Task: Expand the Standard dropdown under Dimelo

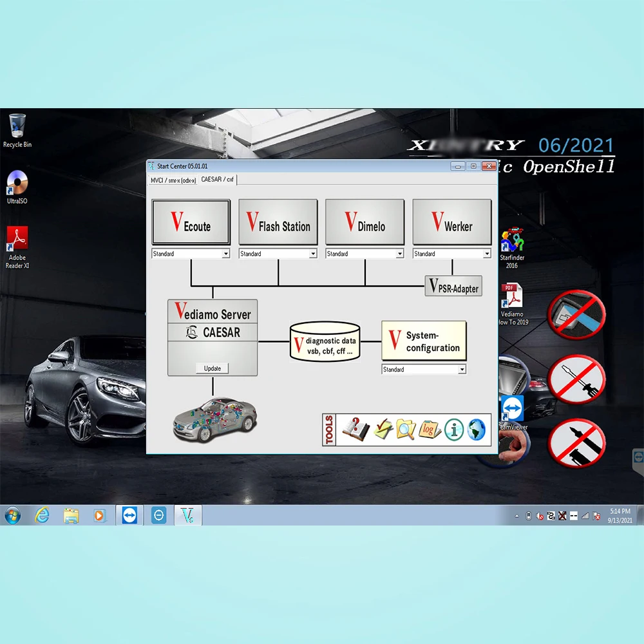Action: (400, 254)
